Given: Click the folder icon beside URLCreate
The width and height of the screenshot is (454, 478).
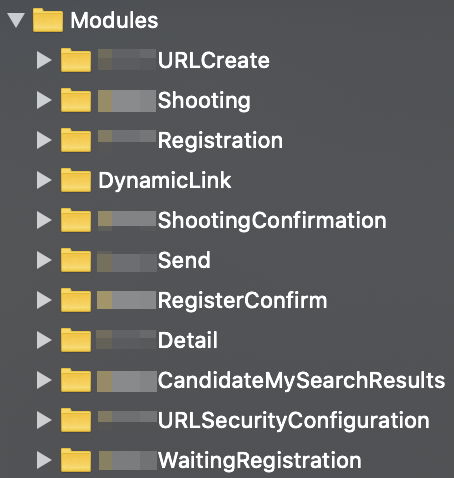Looking at the screenshot, I should coord(76,60).
